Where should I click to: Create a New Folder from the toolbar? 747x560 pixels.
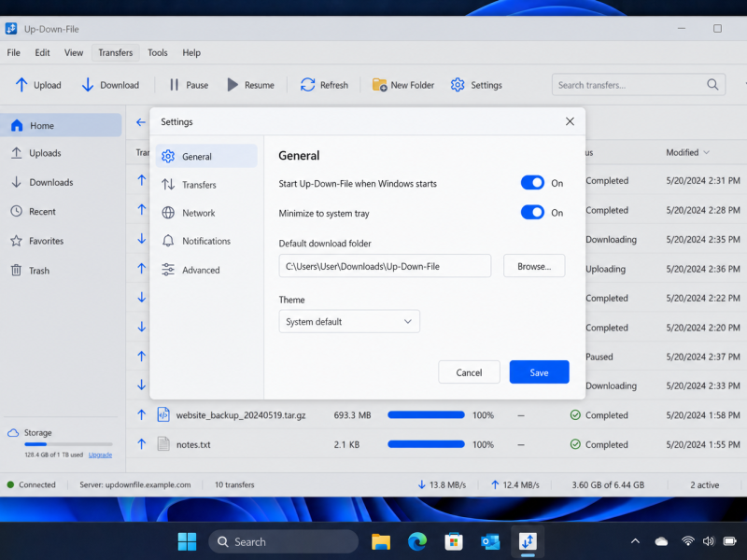point(403,85)
